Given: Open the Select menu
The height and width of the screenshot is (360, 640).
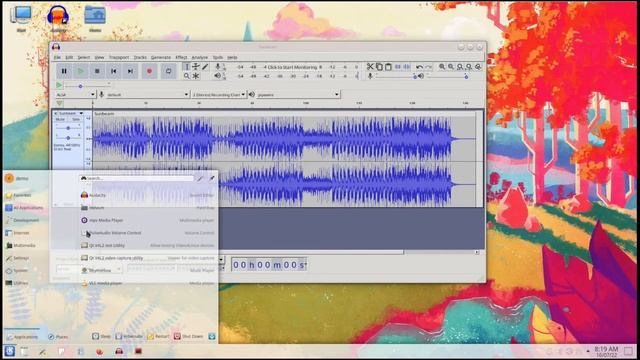Looking at the screenshot, I should [x=84, y=58].
